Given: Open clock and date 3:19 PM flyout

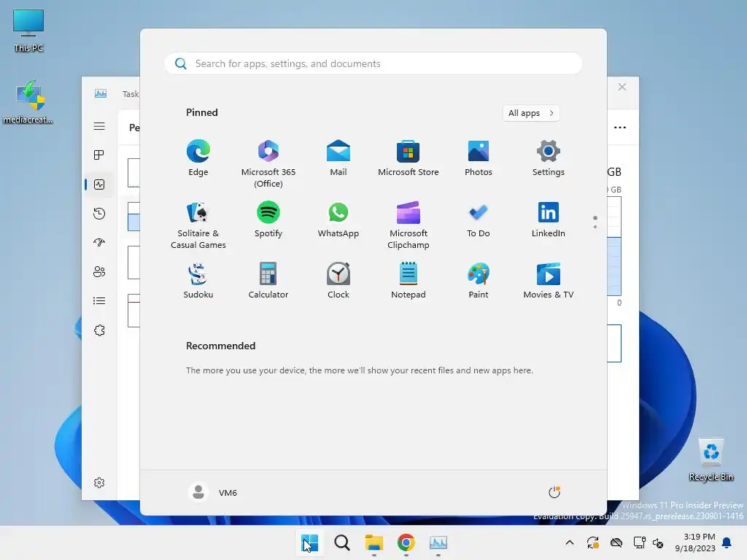Looking at the screenshot, I should click(x=695, y=542).
